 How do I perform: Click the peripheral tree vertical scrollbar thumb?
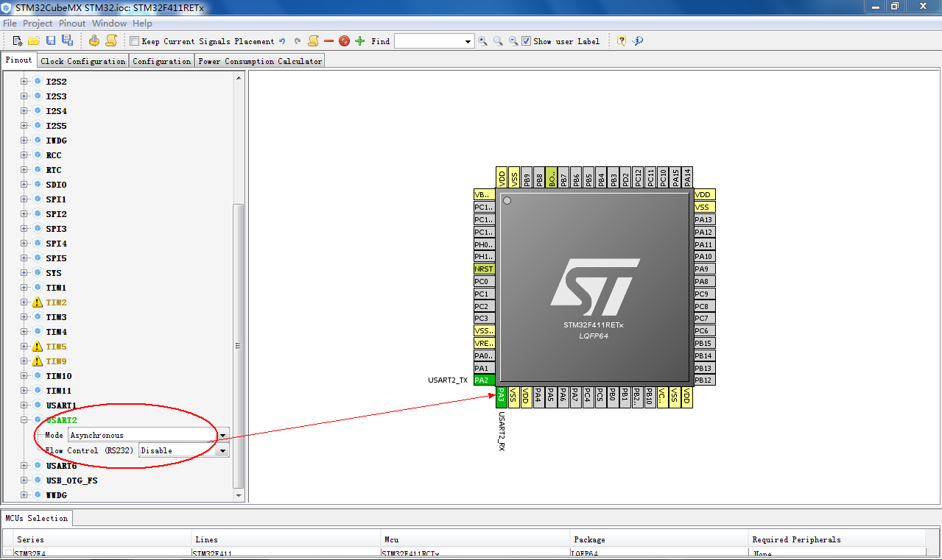(x=238, y=346)
